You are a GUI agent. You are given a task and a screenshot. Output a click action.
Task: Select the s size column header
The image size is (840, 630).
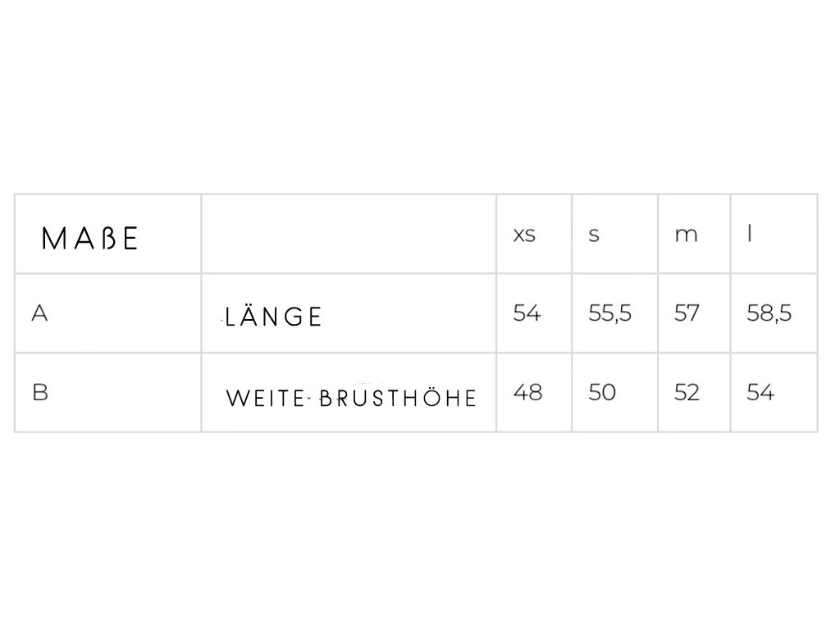(x=594, y=235)
